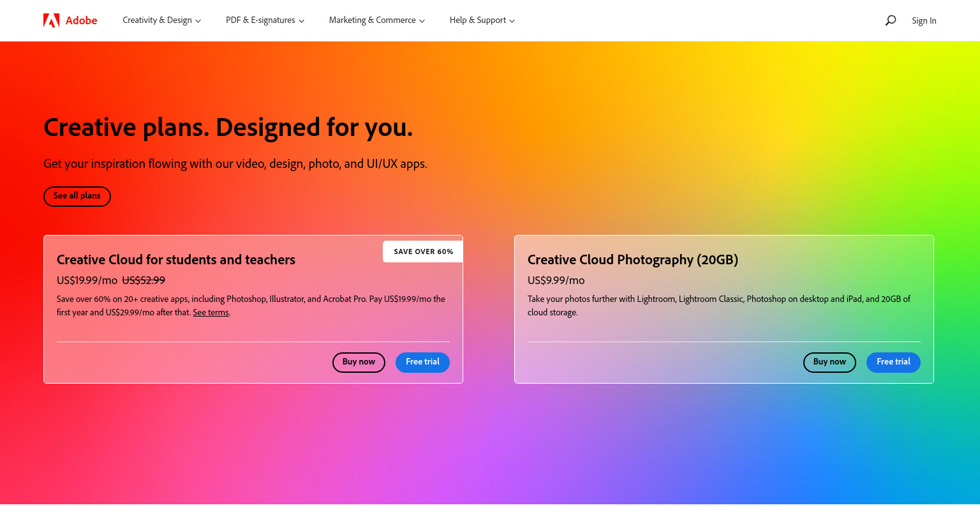Click the Adobe logo icon
This screenshot has width=980, height=526.
tap(51, 20)
